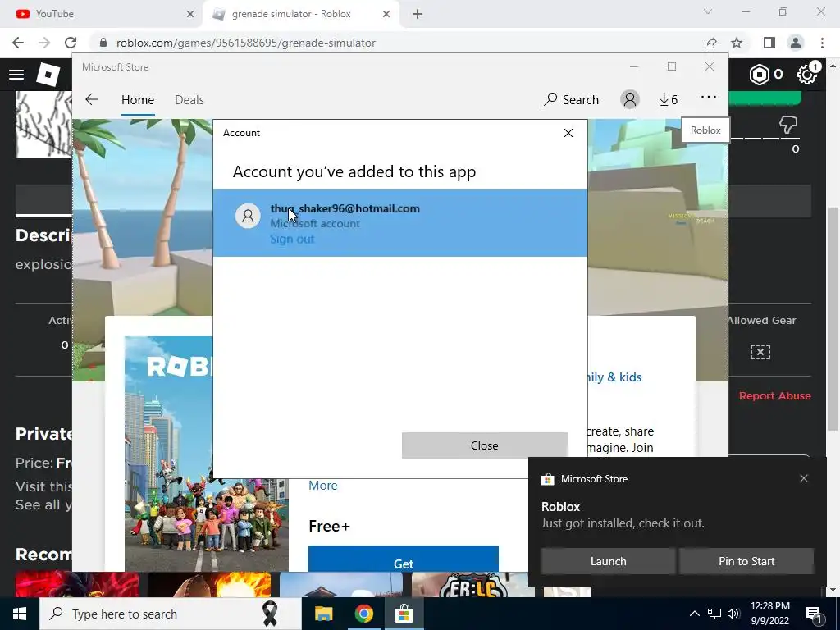Open the tab search chevron in Chrome
This screenshot has height=630, width=840.
[708, 11]
